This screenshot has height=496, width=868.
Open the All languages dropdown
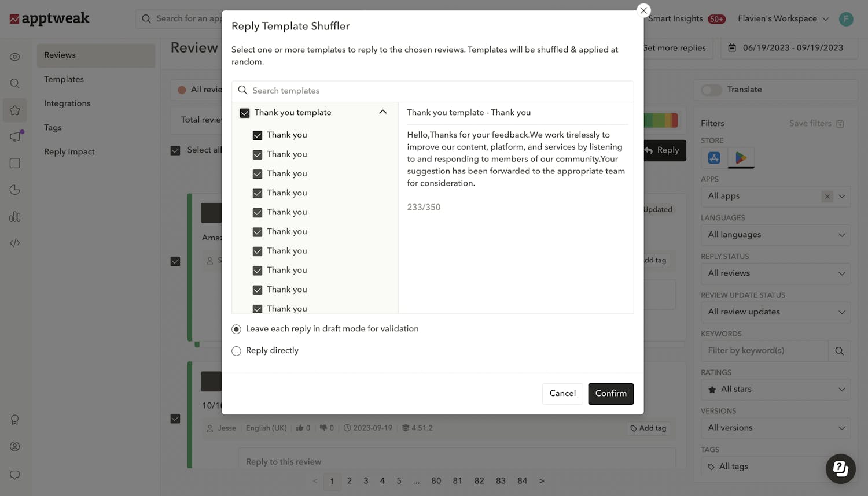click(775, 235)
